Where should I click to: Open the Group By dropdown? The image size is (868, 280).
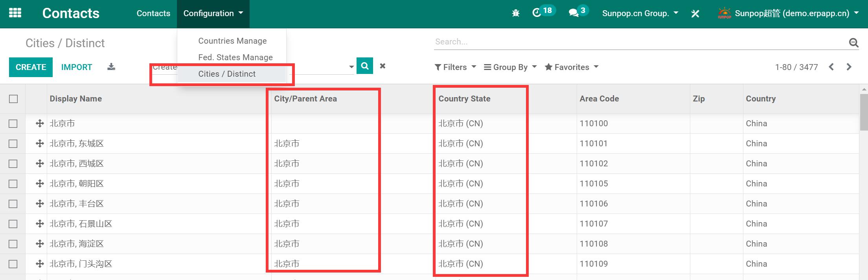click(510, 67)
